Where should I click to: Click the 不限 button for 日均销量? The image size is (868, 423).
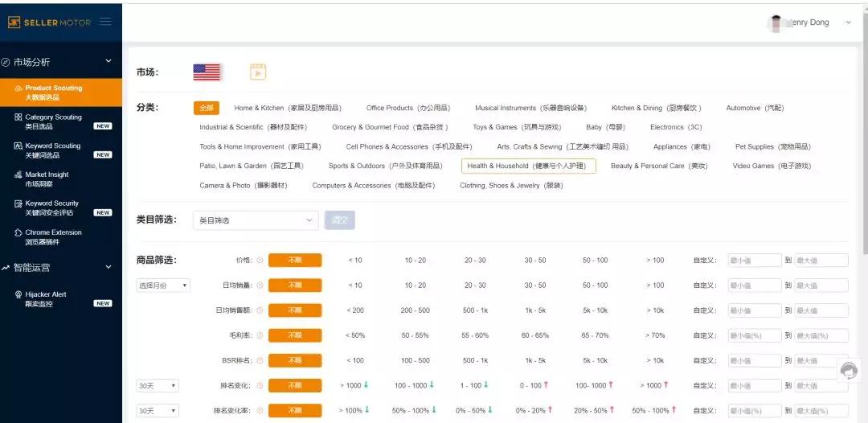(x=294, y=285)
